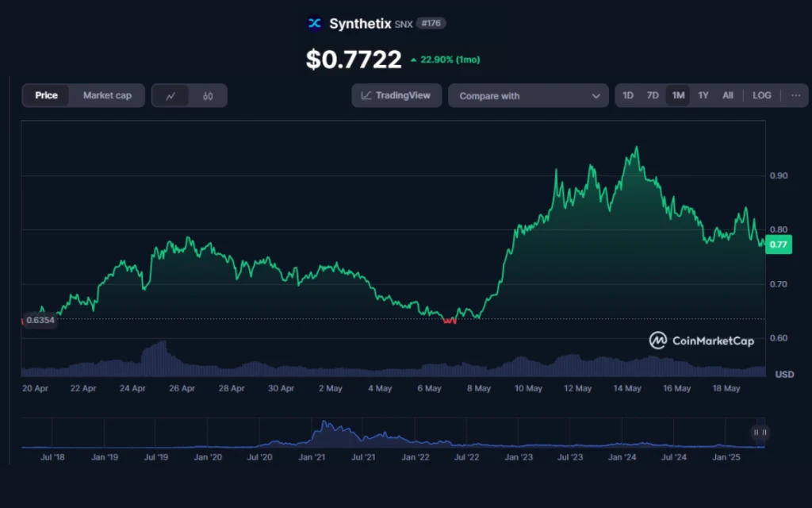Screen dimensions: 812x508
Task: Click the 20 Apr date label
Action: click(35, 388)
